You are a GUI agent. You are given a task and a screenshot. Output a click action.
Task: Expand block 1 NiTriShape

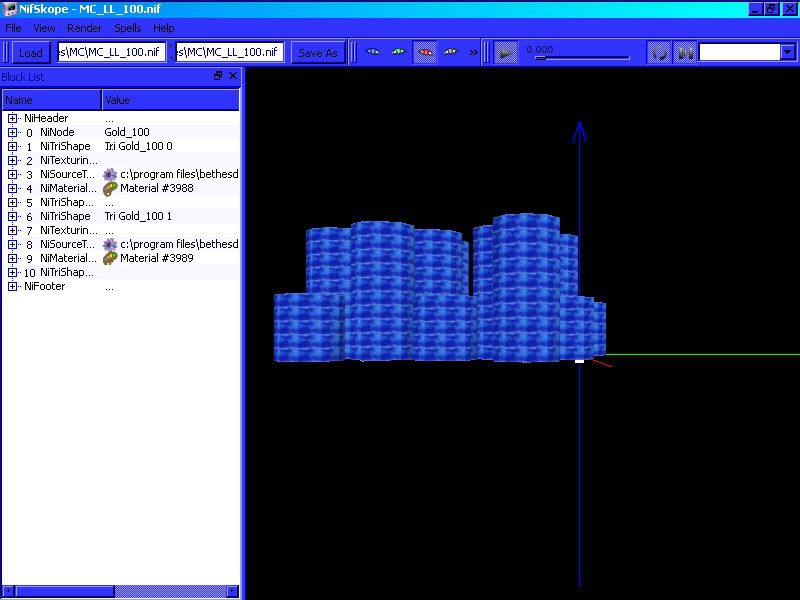12,146
